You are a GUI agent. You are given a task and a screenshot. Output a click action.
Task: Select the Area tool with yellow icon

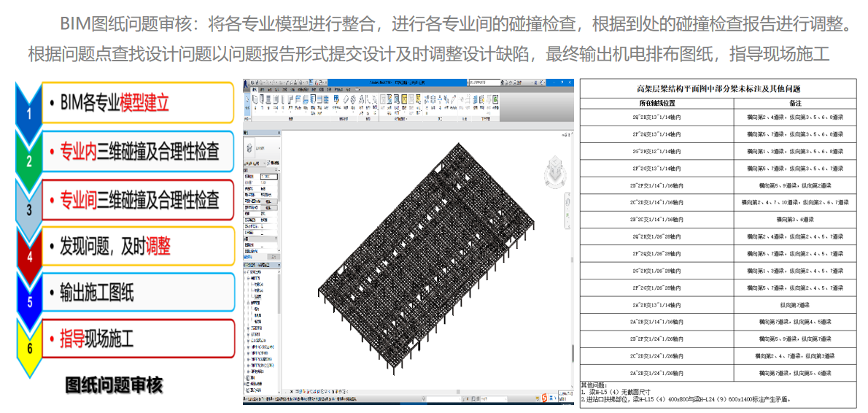pyautogui.click(x=404, y=103)
